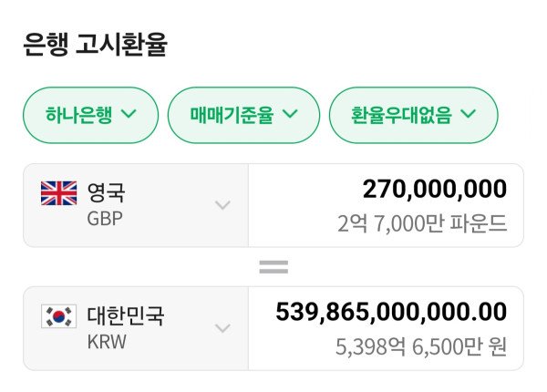Screen dimensions: 547x392
Task: Open the 하나은행 bank dropdown
Action: click(x=90, y=115)
